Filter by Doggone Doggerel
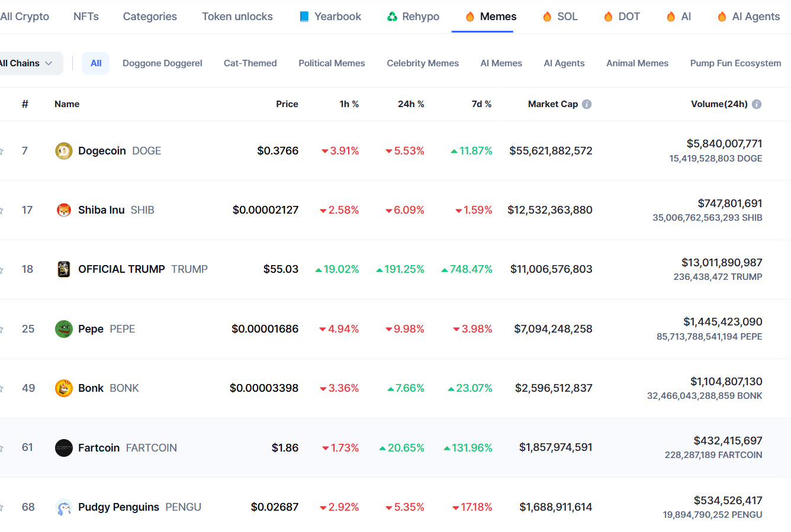This screenshot has height=532, width=791. coord(162,63)
